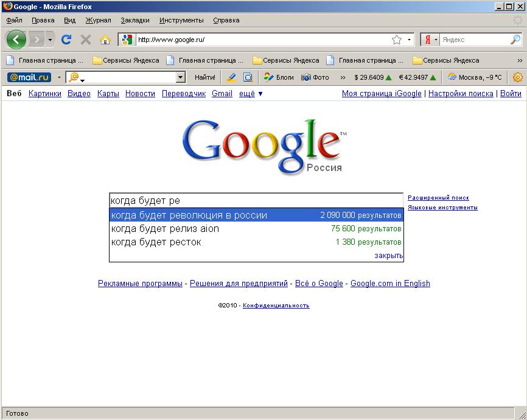Click the Mail.ru logo button
This screenshot has width=527, height=420.
tap(29, 77)
